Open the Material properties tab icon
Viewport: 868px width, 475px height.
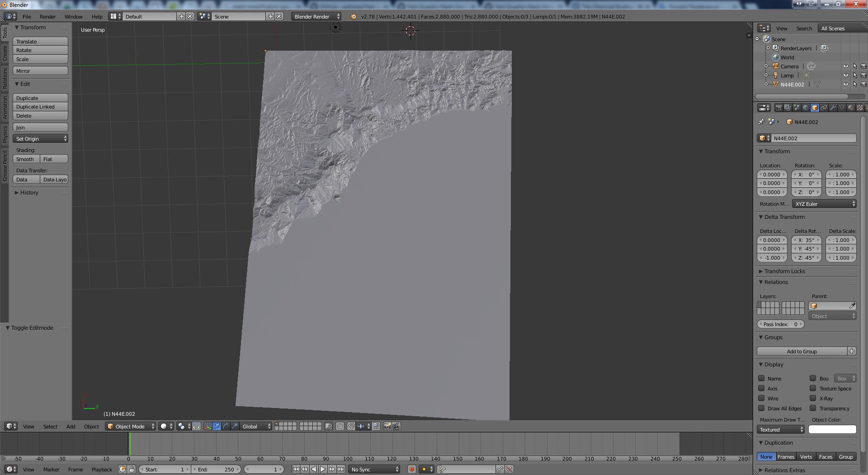tap(851, 108)
